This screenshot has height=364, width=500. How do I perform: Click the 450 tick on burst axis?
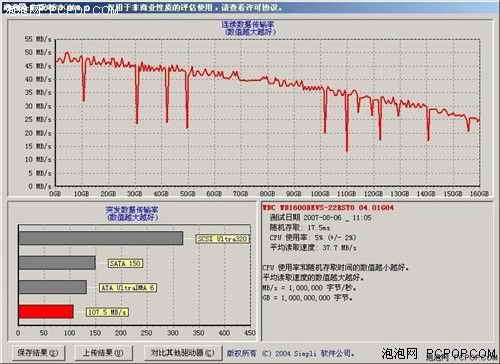pos(250,333)
